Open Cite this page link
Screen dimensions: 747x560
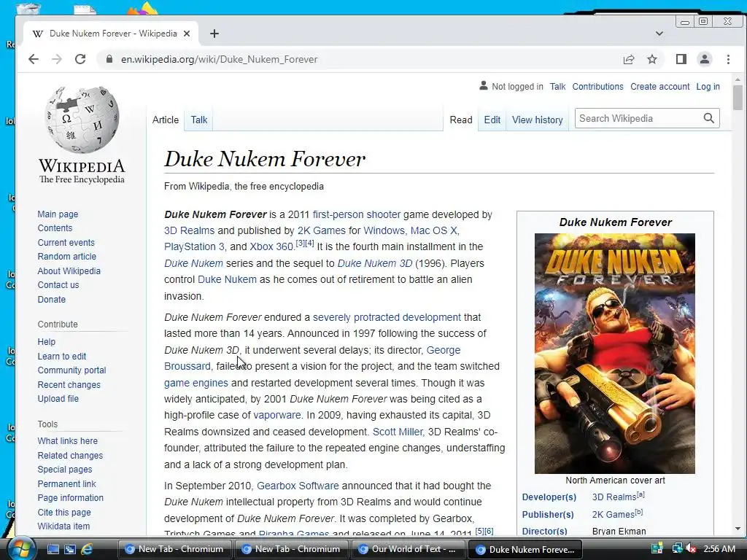[x=64, y=513]
